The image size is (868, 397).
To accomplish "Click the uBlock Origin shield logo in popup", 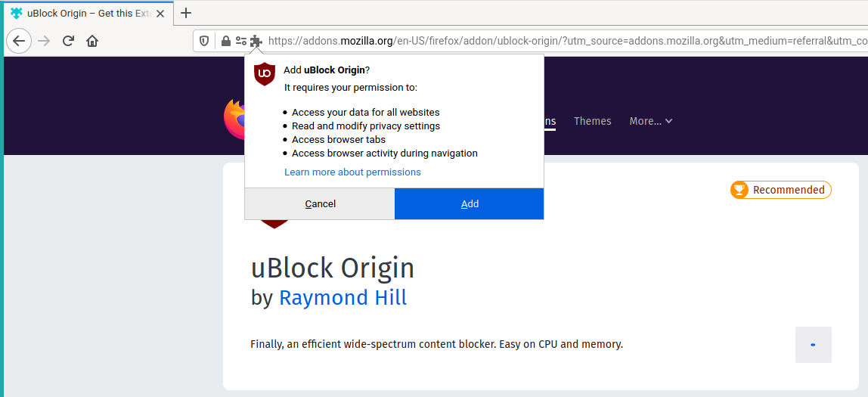I will [x=264, y=73].
